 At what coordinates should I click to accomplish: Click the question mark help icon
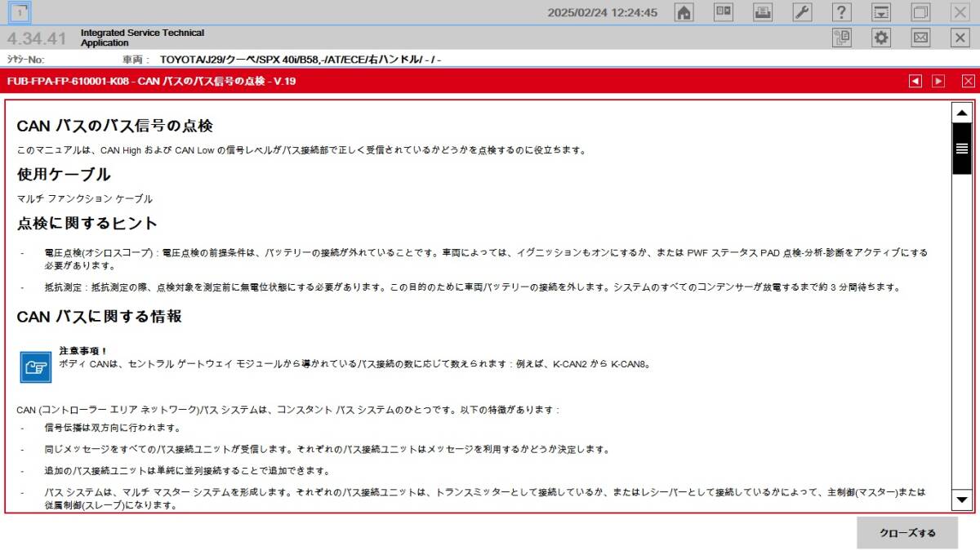click(842, 12)
